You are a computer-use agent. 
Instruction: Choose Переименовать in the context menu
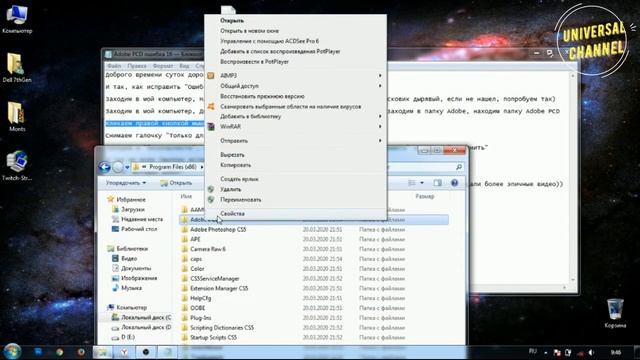click(x=296, y=200)
